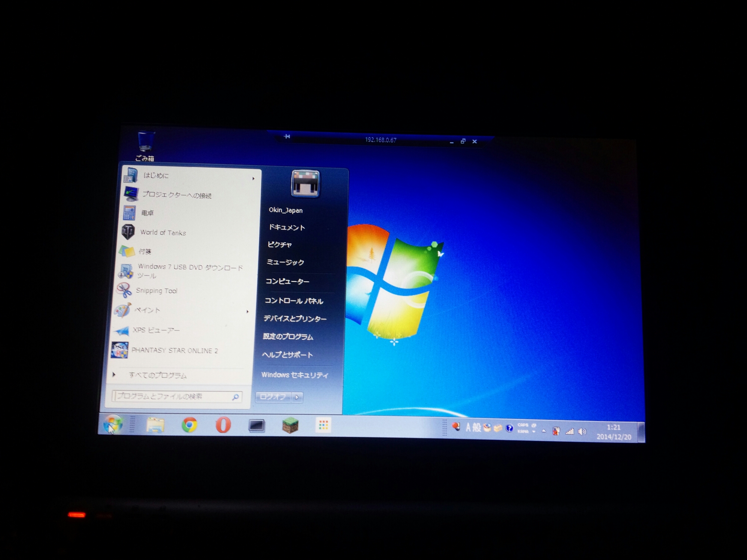Open ミュージック folder link
Screen dimensions: 747x560
(285, 262)
